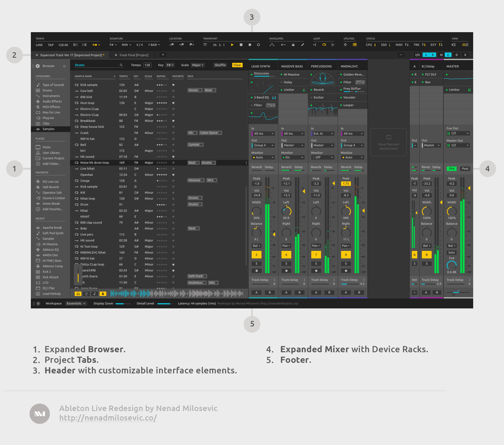
Task: Toggle the loop icon in the sample preview bar
Action: click(86, 294)
